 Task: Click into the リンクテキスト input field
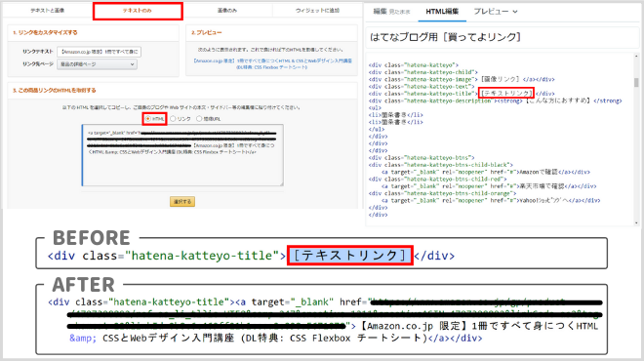point(99,52)
